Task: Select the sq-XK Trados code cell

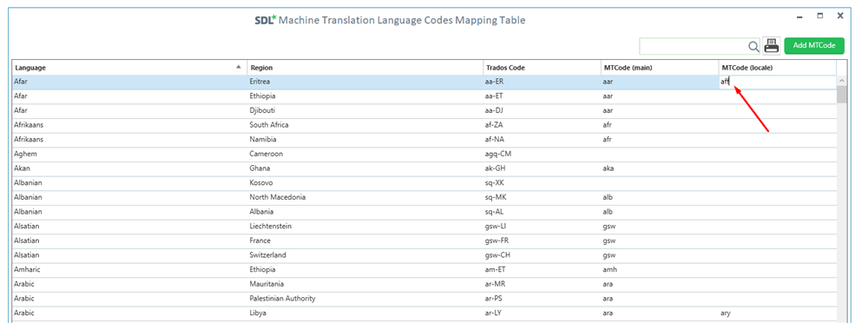Action: [542, 183]
